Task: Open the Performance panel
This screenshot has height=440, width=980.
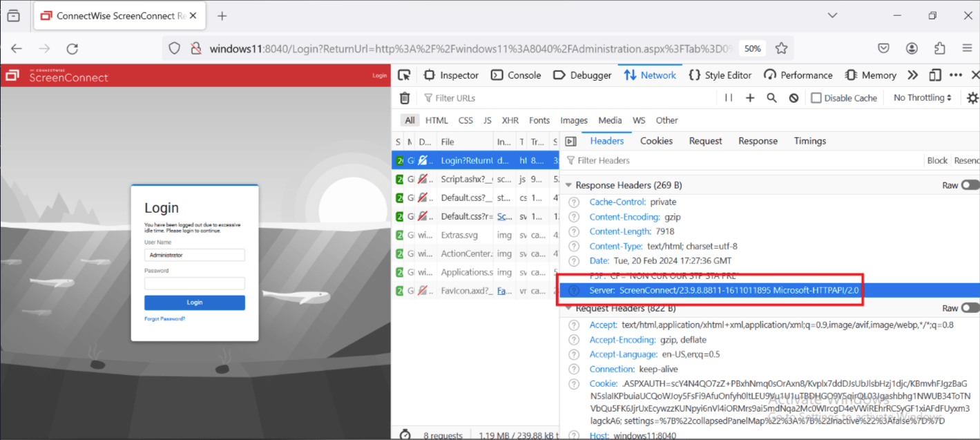Action: tap(798, 75)
